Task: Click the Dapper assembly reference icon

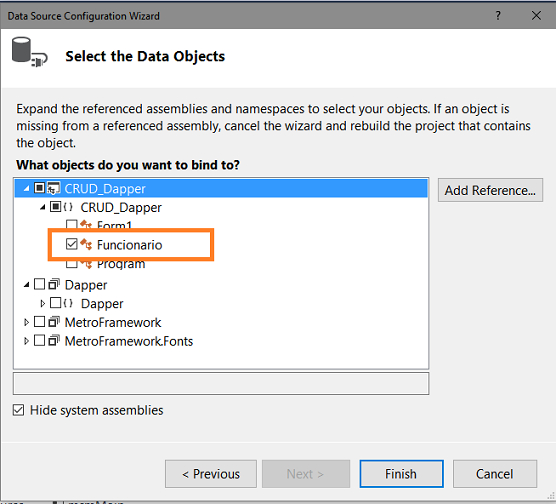Action: [x=54, y=284]
